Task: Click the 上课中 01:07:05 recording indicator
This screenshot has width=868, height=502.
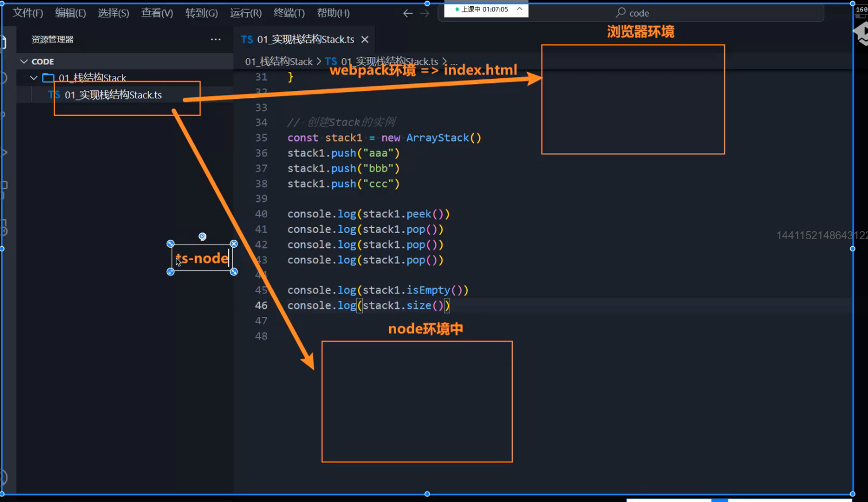Action: [482, 9]
